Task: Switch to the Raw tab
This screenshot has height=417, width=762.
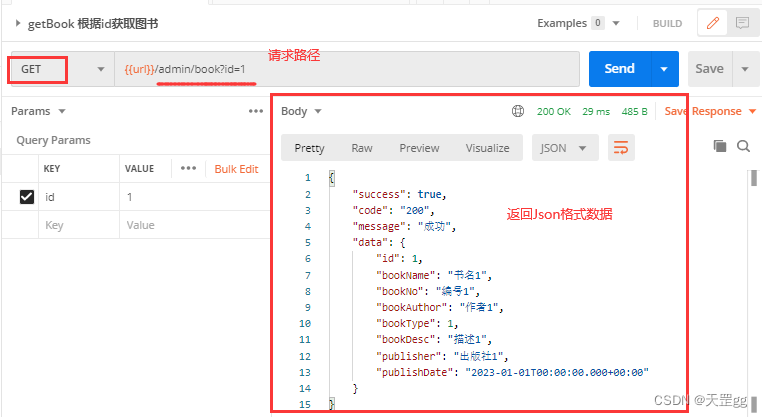Action: (x=362, y=148)
